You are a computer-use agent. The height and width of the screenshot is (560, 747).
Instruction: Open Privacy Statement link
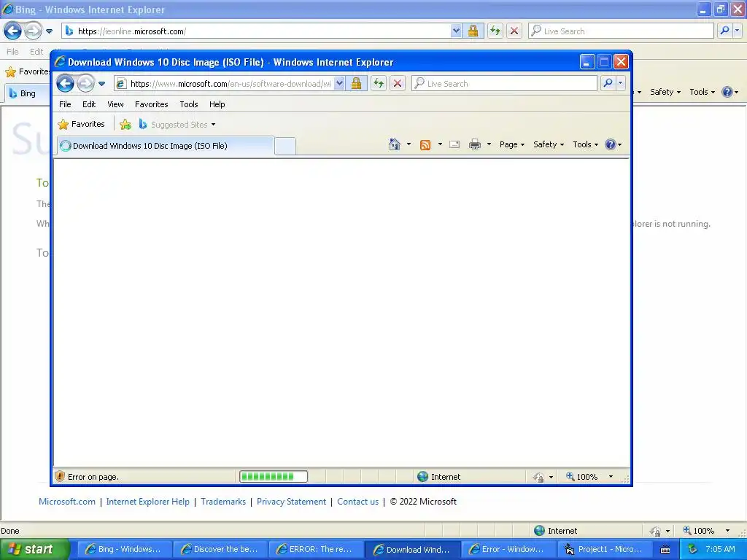coord(292,502)
